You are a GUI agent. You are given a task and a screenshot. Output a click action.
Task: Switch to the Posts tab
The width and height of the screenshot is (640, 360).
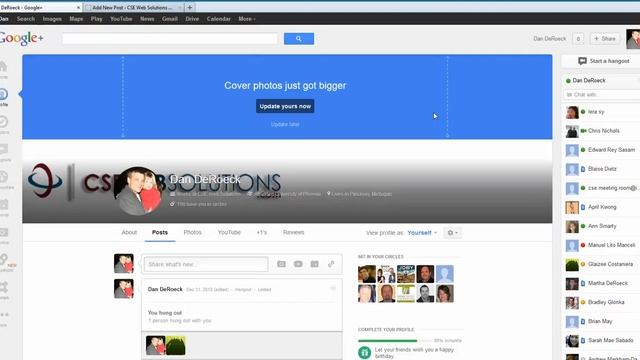tap(160, 232)
